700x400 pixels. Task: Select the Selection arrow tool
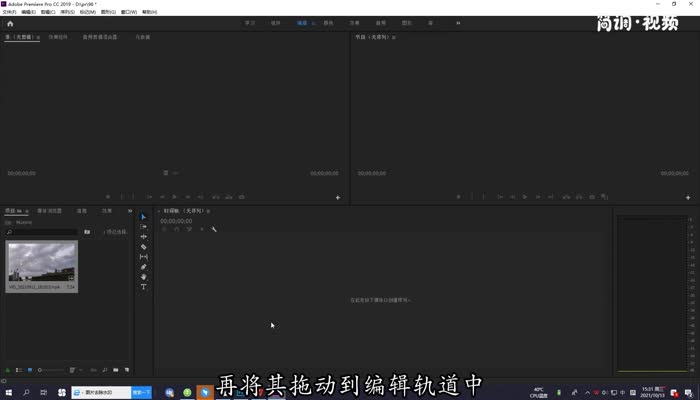pos(143,217)
